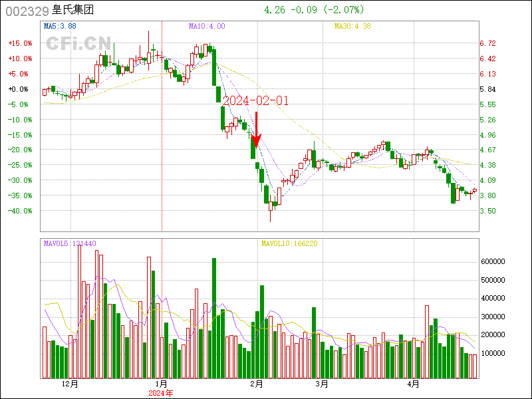Click the -25.0% axis label

pos(20,165)
